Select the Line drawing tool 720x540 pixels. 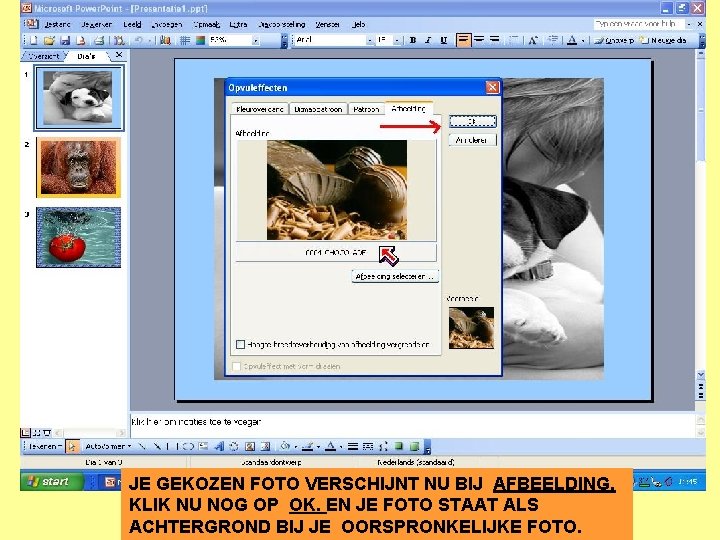(x=142, y=446)
